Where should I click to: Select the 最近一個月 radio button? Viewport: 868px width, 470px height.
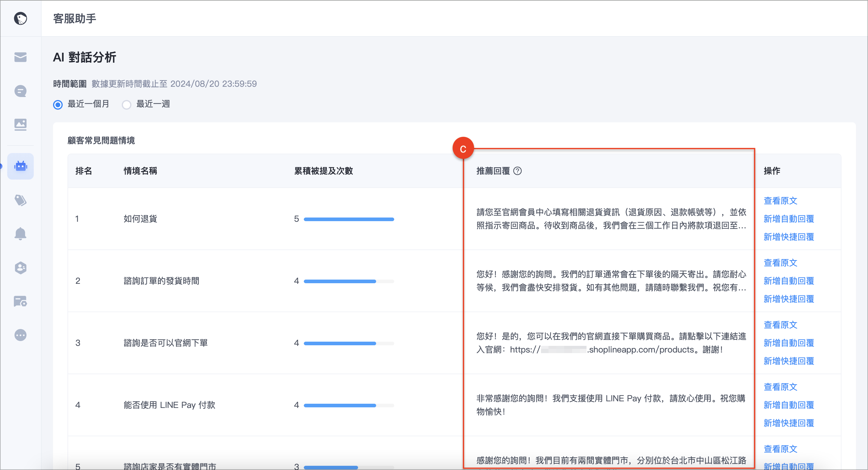point(58,105)
